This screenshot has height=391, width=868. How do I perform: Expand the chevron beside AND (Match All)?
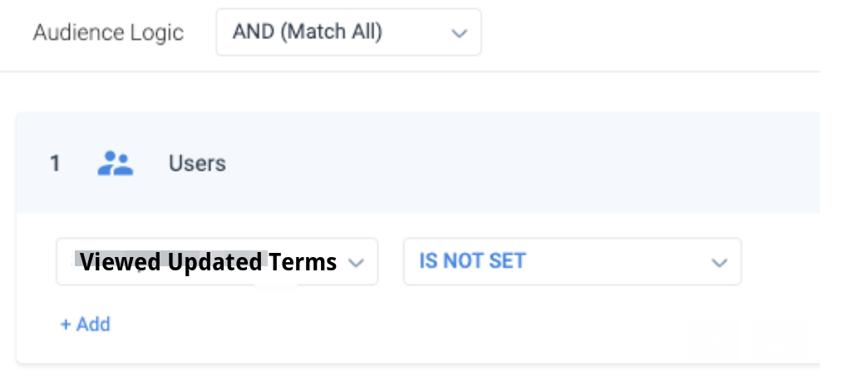[x=459, y=33]
